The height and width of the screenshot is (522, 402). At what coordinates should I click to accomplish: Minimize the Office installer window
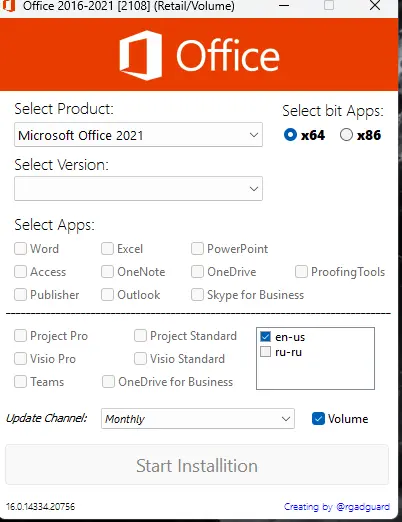click(x=284, y=6)
